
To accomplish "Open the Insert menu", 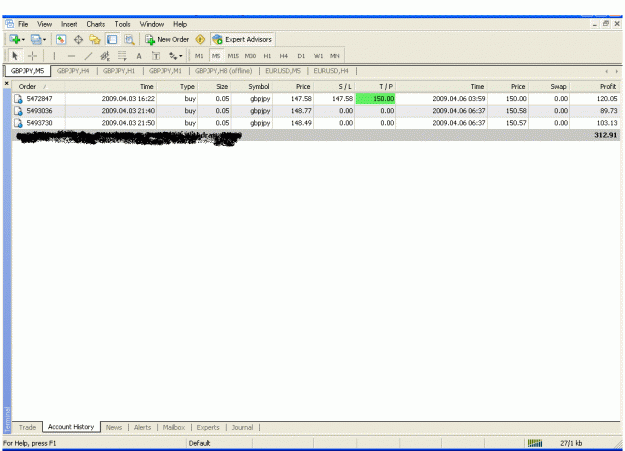I will click(69, 24).
